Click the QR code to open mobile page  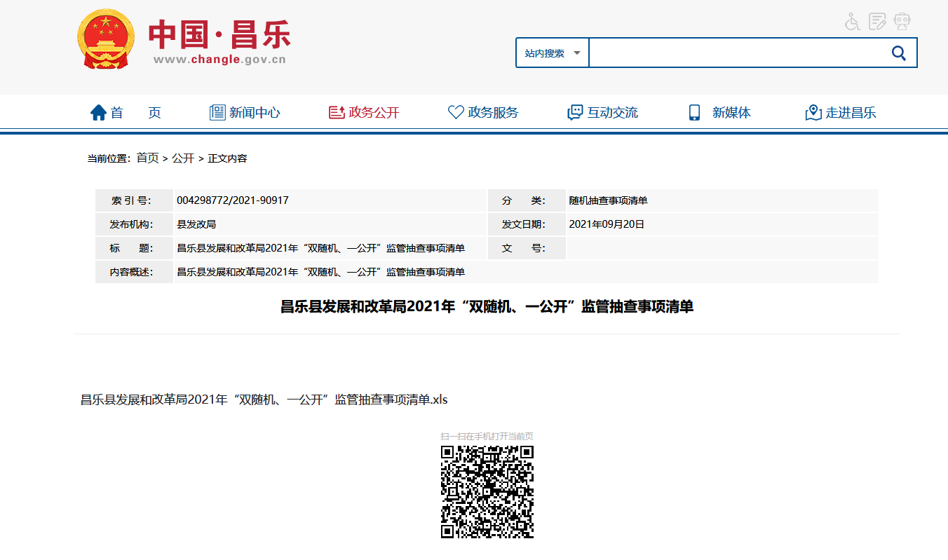487,491
